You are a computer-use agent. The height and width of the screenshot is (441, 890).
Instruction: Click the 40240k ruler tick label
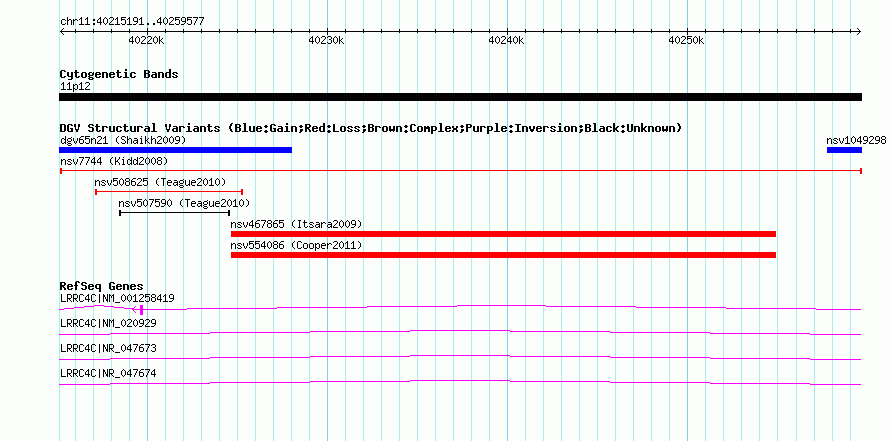point(506,41)
